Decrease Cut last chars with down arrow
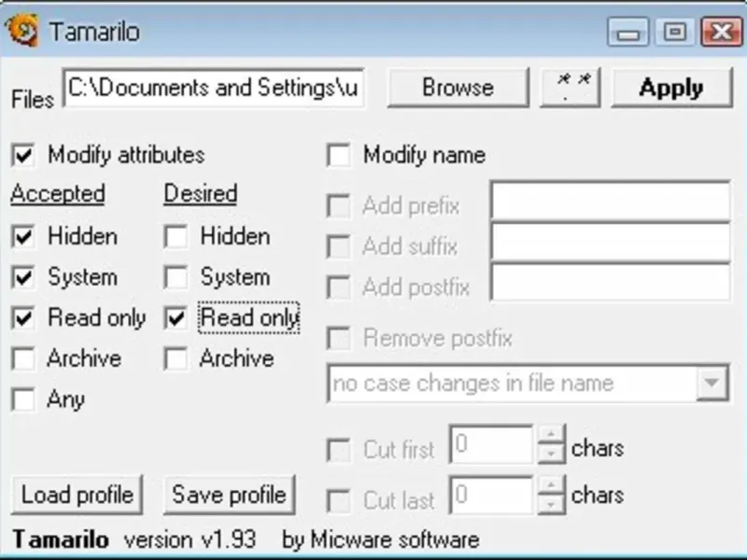747x560 pixels. point(551,505)
